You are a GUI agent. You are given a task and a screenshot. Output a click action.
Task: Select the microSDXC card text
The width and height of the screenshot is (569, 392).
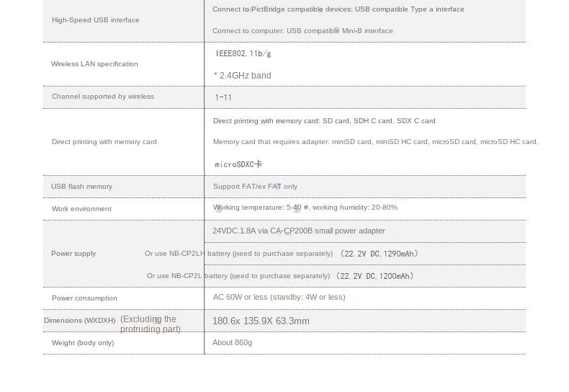point(238,164)
